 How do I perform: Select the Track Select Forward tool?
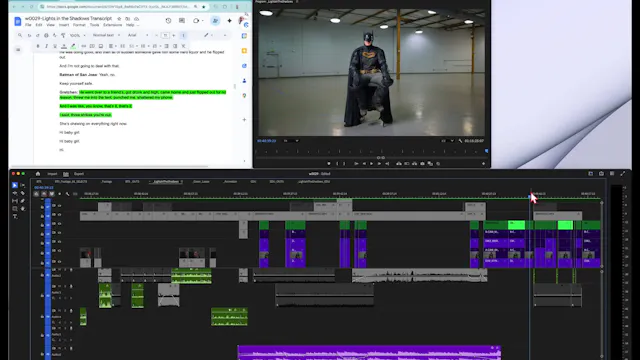(22, 185)
